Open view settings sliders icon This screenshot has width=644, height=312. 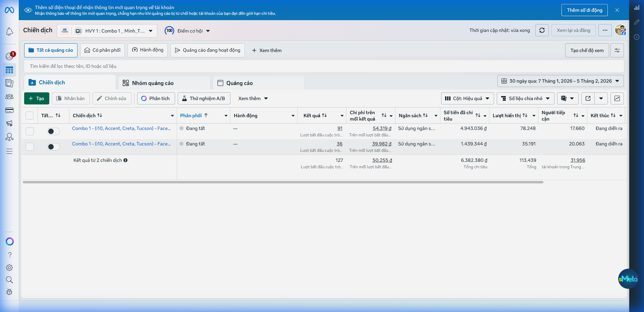(617, 50)
